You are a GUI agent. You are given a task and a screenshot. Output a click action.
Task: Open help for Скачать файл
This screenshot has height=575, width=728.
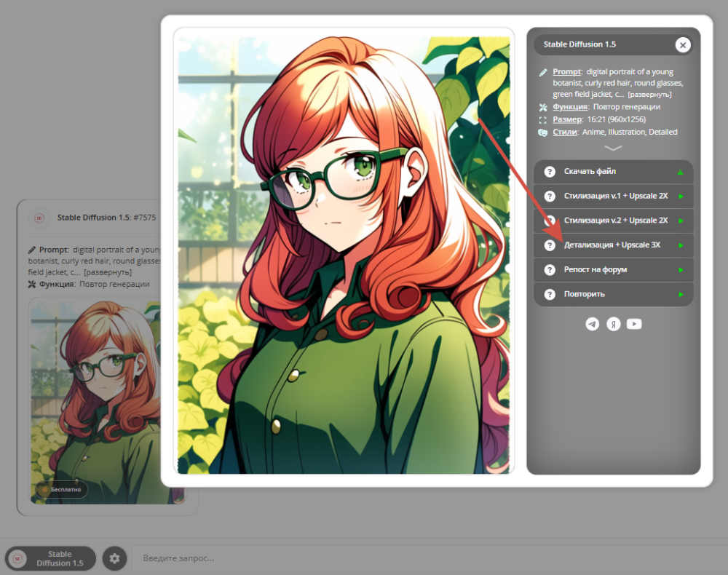pos(550,172)
